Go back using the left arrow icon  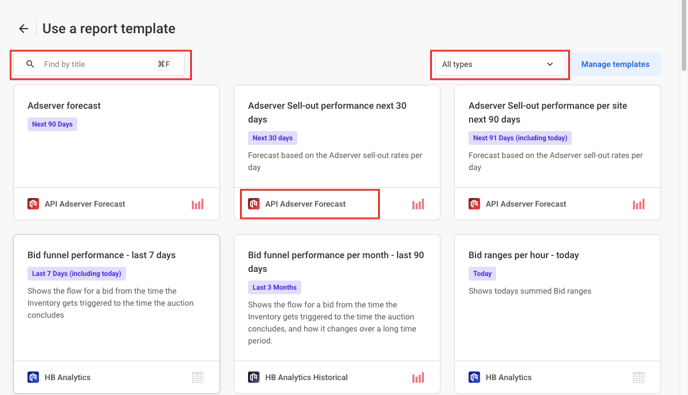click(23, 29)
